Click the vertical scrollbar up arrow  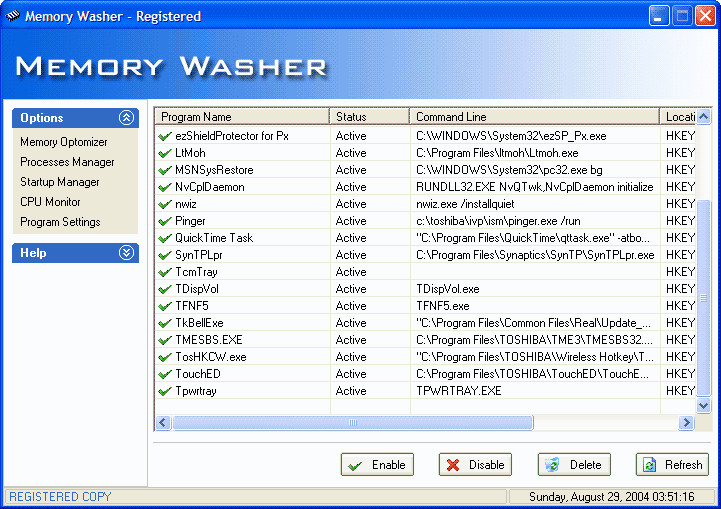(x=704, y=117)
